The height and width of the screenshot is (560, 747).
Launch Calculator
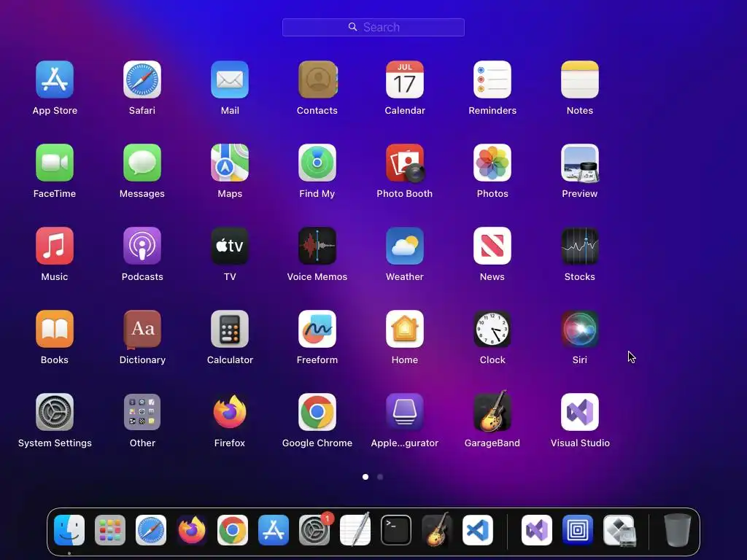(230, 329)
